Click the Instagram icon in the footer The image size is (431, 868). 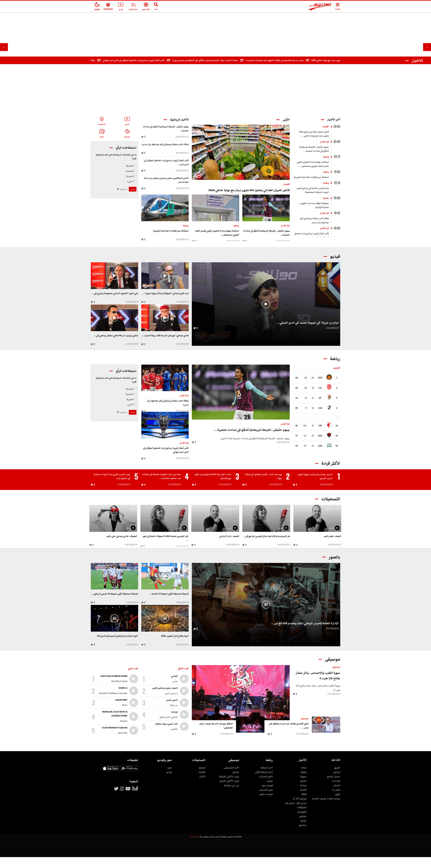click(x=122, y=789)
